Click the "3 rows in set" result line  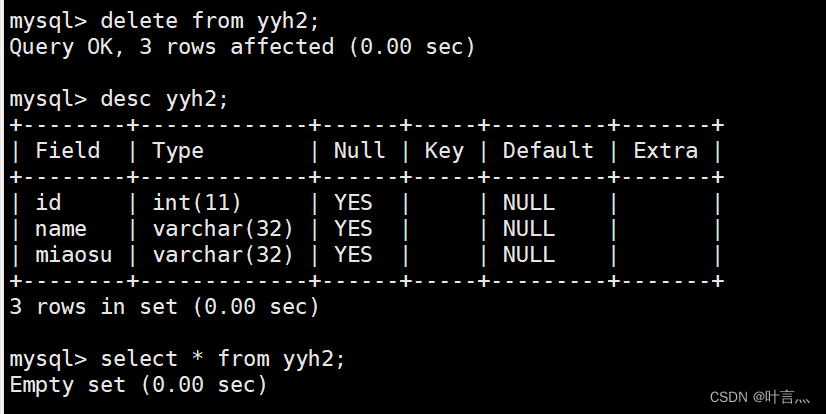click(164, 307)
